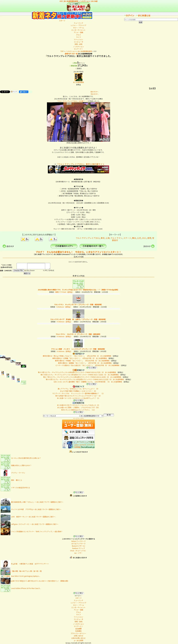This screenshot has height=644, width=178.
Task: Open the まにあ道事務局道場のネタ dropdown
Action: point(91,416)
